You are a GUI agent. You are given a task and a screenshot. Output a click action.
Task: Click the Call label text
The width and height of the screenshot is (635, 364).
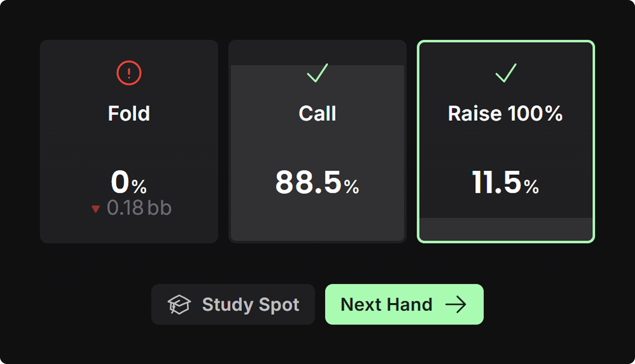(x=317, y=113)
